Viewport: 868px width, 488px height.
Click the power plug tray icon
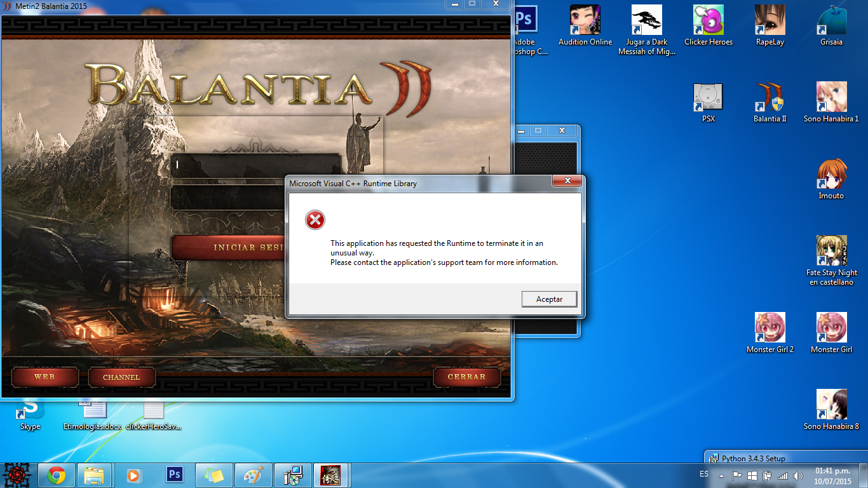[x=767, y=475]
